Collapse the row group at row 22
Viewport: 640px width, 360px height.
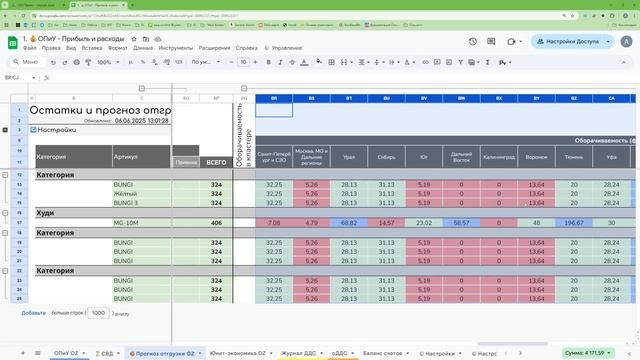point(5,271)
